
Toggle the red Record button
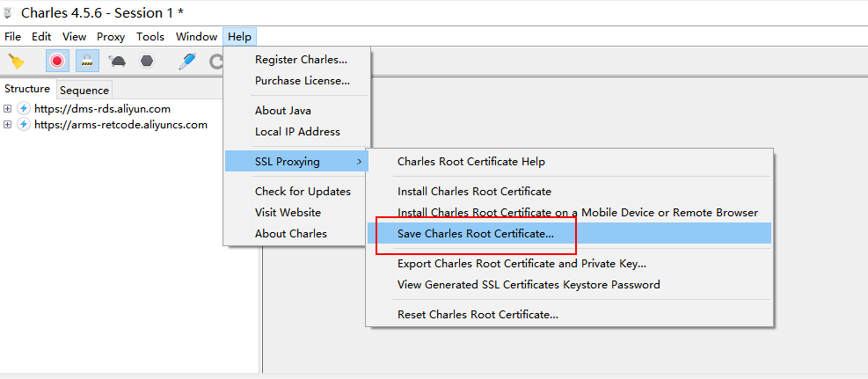57,61
